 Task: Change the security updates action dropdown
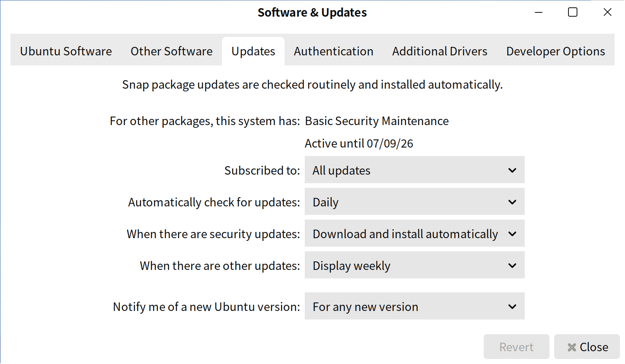click(x=414, y=234)
